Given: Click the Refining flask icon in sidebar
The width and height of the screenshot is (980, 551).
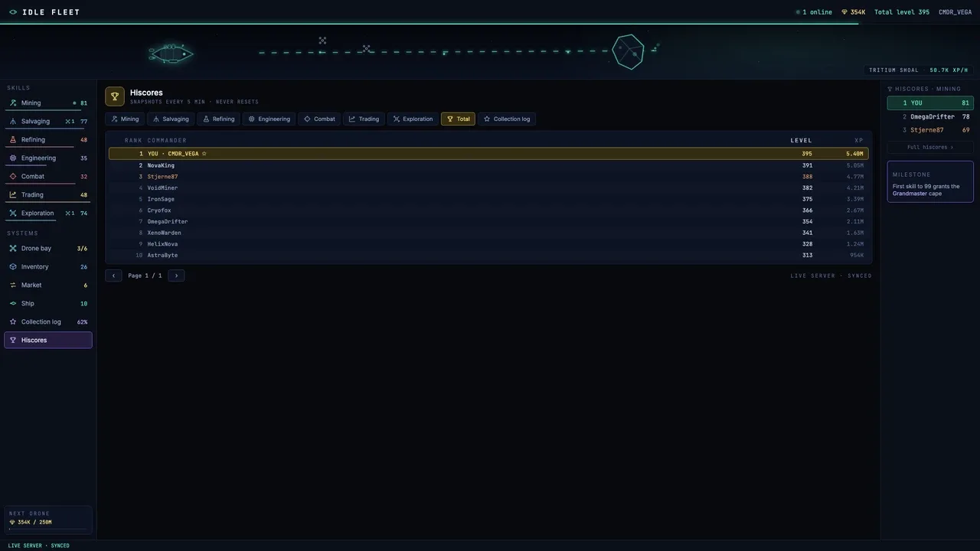Looking at the screenshot, I should tap(13, 140).
